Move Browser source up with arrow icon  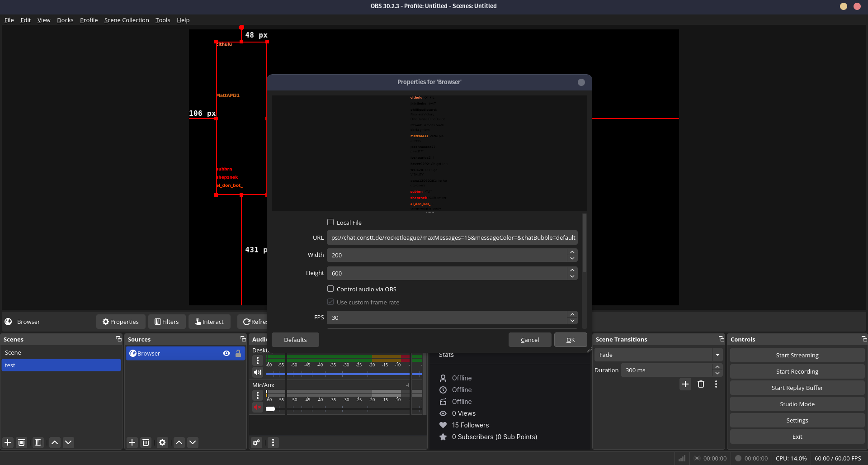(179, 442)
